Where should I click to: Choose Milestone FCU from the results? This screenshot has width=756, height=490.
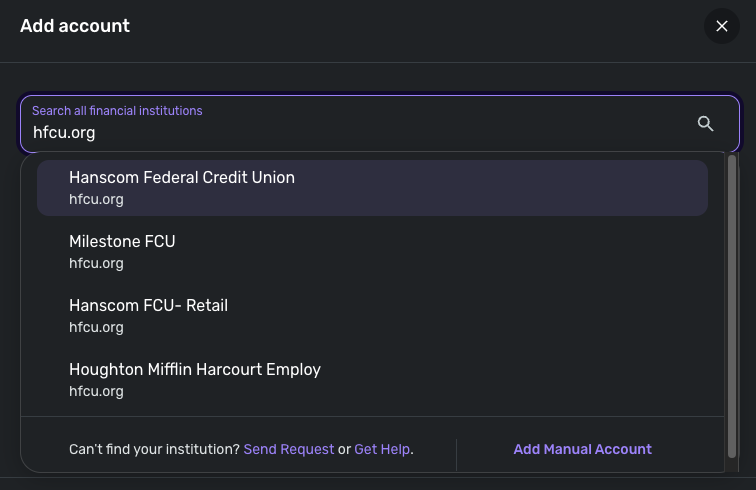(x=372, y=251)
